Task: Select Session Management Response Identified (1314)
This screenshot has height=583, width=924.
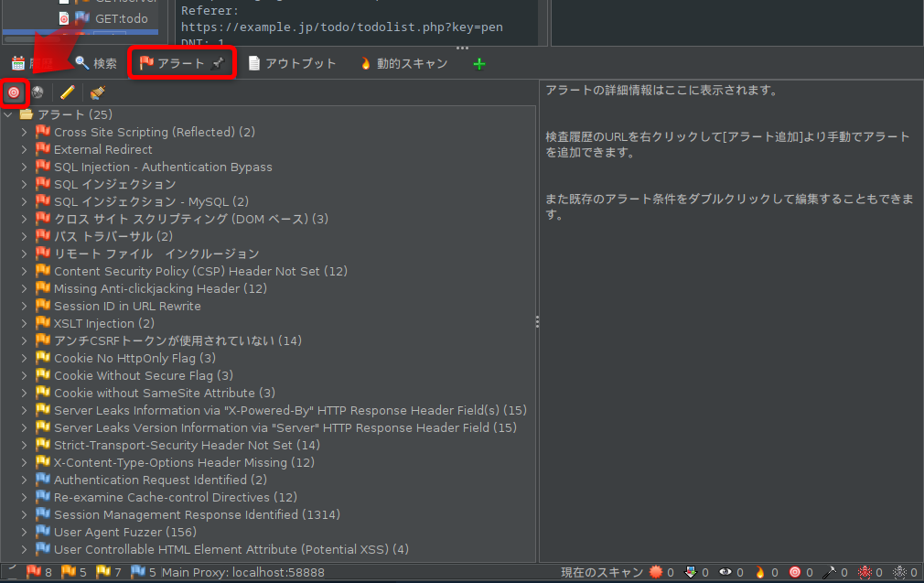Action: coord(197,514)
